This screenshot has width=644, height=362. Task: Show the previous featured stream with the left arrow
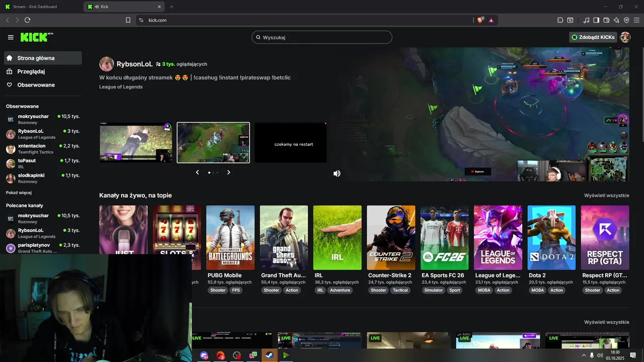[x=197, y=172]
